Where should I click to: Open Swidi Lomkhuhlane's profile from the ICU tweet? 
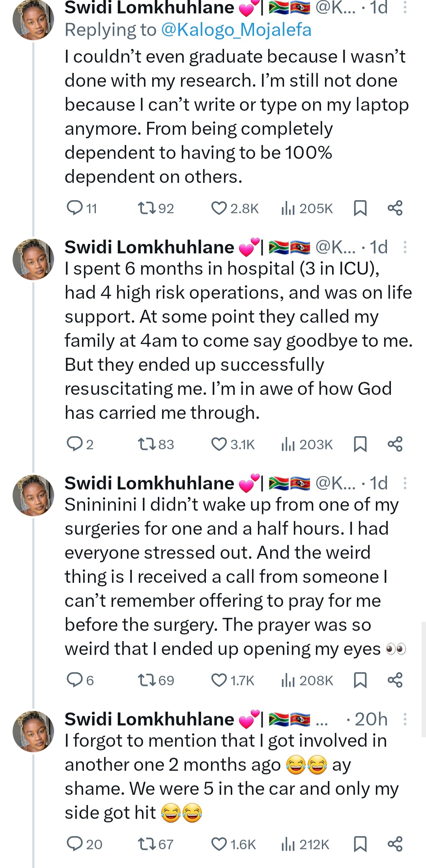[x=149, y=247]
